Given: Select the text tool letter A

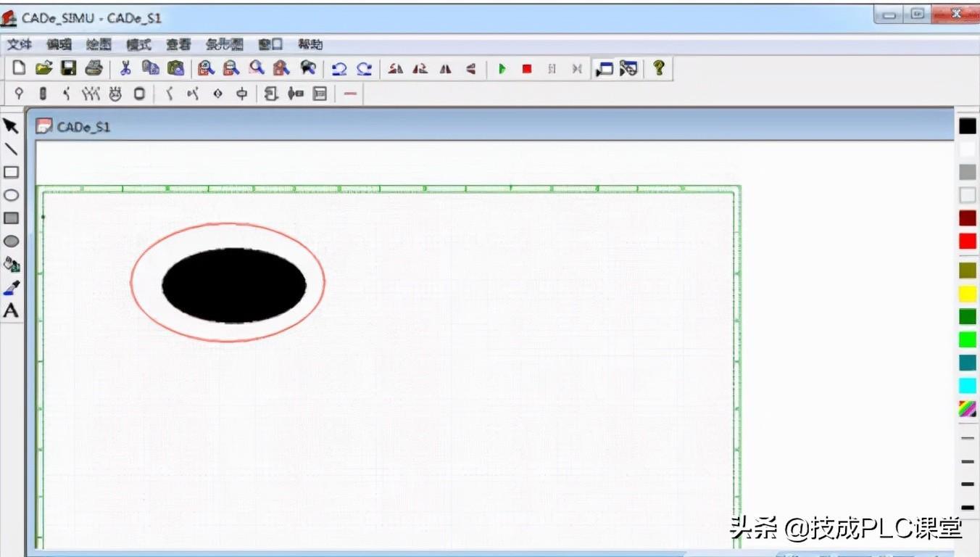Looking at the screenshot, I should tap(11, 311).
